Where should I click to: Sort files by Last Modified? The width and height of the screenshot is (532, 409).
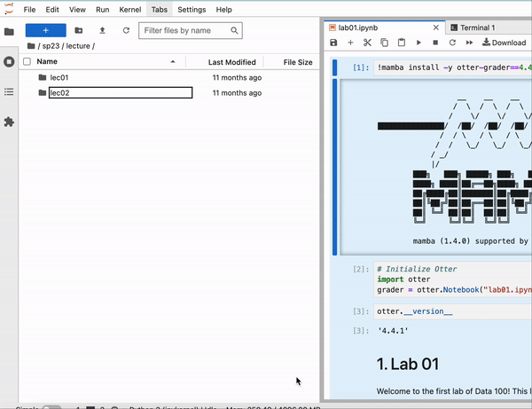coord(232,62)
